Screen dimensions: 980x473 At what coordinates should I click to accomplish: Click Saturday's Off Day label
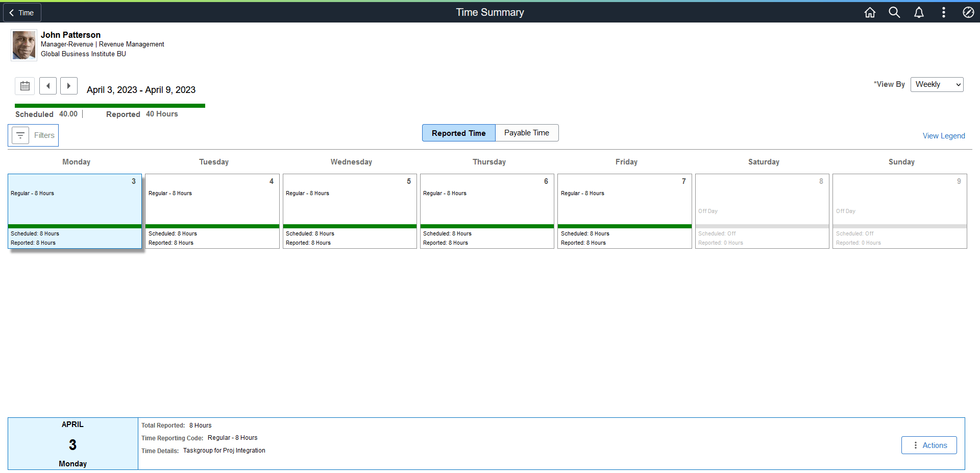coord(708,211)
